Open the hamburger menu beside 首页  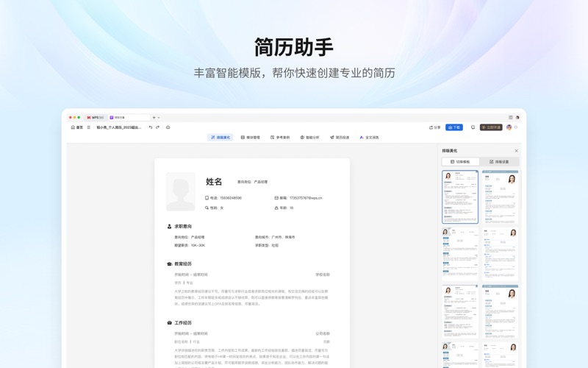[89, 127]
